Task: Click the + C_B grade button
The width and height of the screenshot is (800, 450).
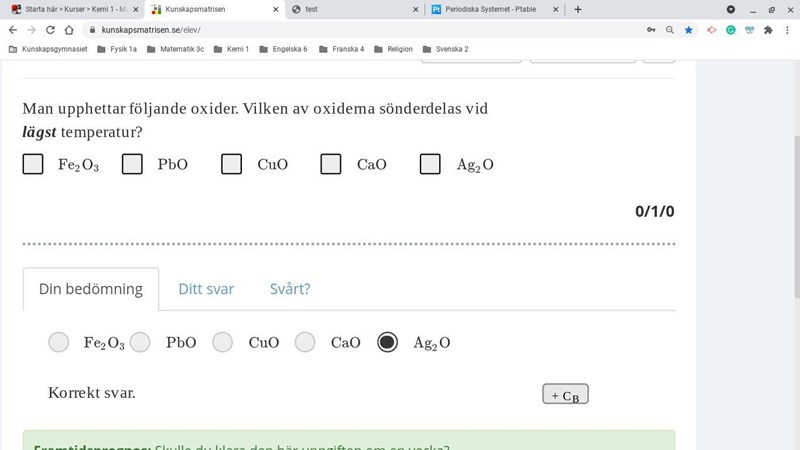Action: [x=565, y=394]
